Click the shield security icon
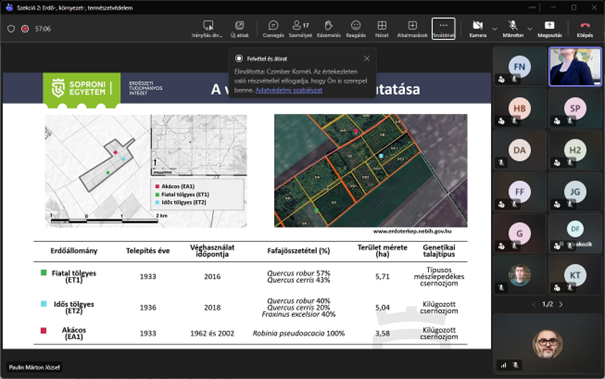The image size is (605, 379). 11,29
